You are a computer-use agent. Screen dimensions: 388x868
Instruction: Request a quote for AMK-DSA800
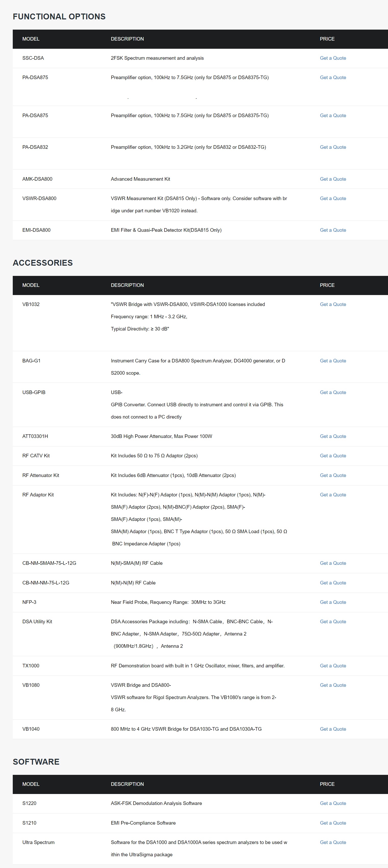coord(333,179)
